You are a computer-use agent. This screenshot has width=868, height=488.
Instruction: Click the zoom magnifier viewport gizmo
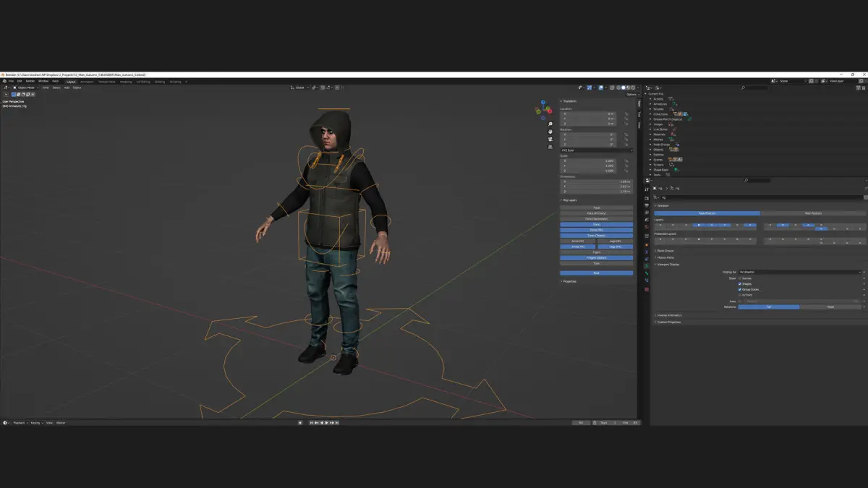pos(550,124)
